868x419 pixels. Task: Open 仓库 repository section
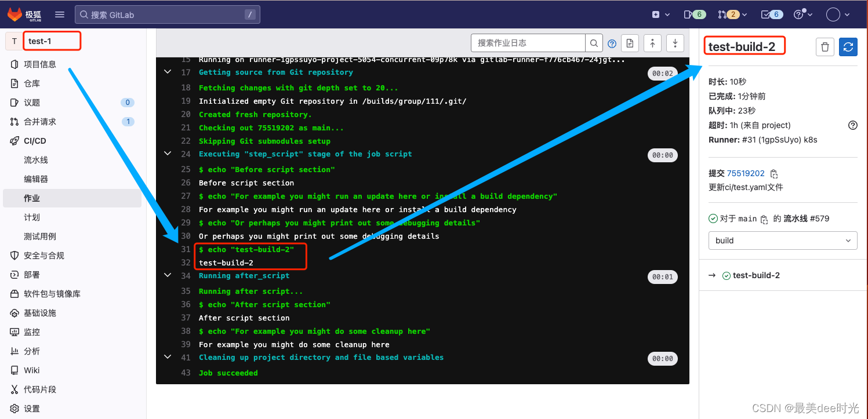[32, 83]
